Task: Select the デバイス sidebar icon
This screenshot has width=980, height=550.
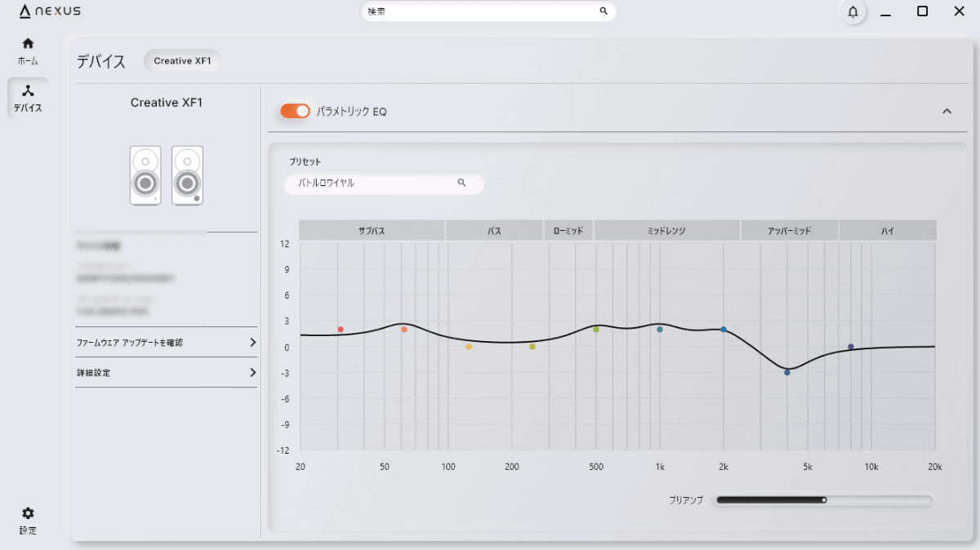Action: click(28, 91)
